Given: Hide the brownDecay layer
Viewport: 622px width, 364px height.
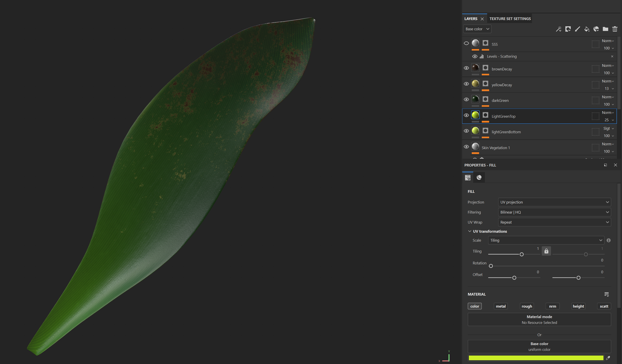Looking at the screenshot, I should [466, 68].
